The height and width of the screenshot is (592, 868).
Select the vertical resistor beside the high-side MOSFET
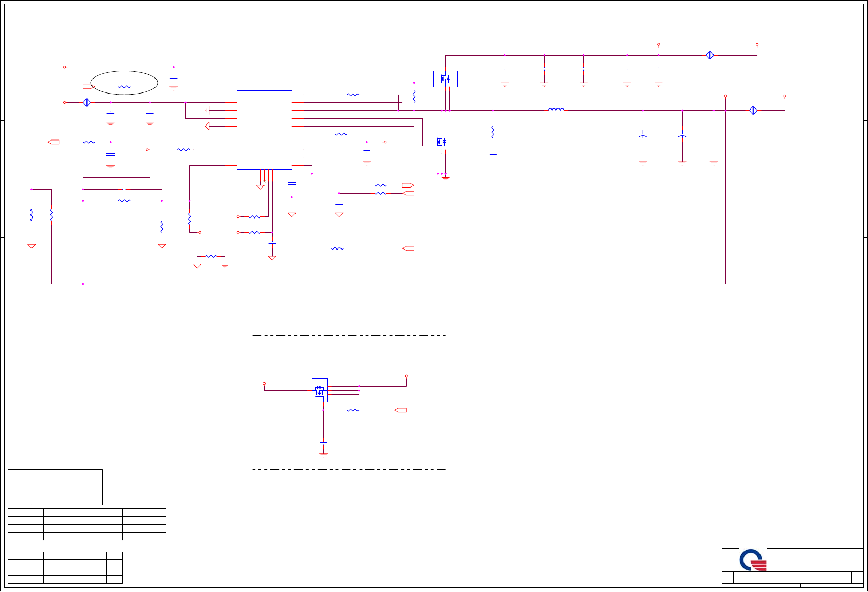pyautogui.click(x=414, y=97)
